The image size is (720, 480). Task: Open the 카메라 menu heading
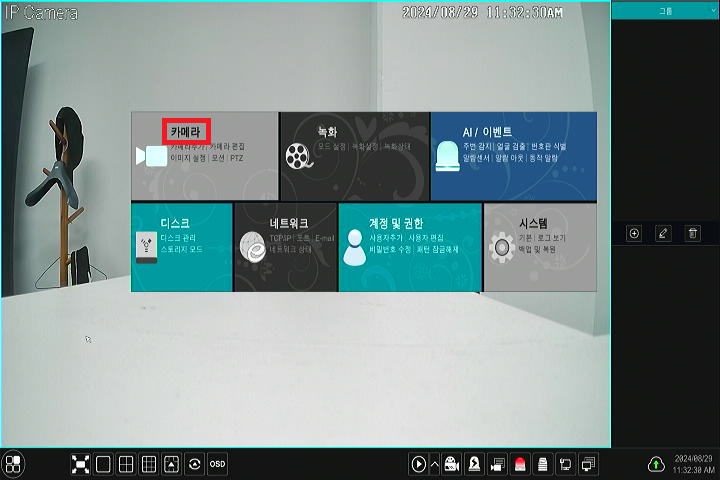click(186, 132)
